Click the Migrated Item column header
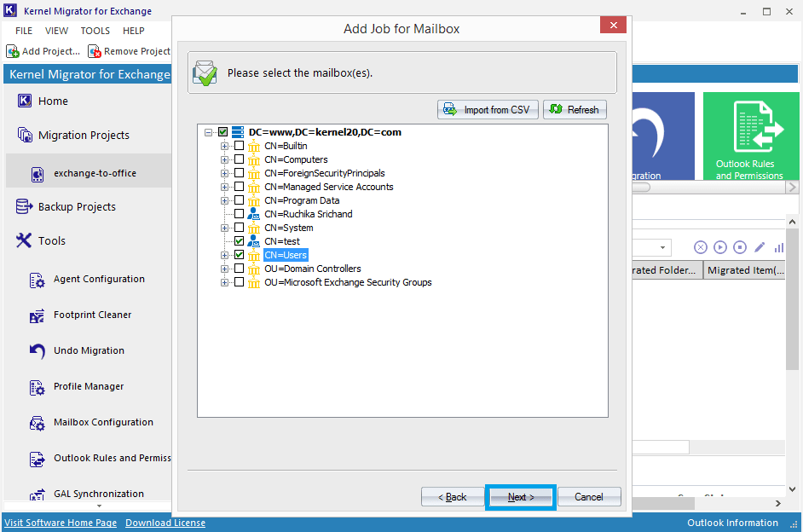 [x=745, y=270]
